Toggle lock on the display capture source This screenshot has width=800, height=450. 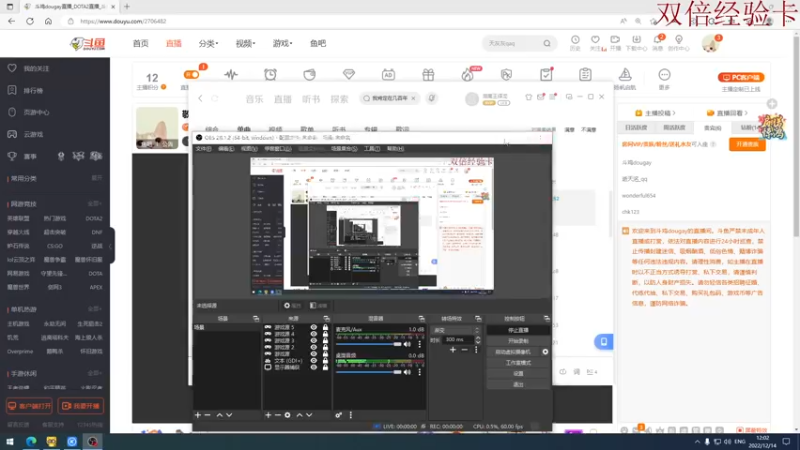(x=325, y=367)
